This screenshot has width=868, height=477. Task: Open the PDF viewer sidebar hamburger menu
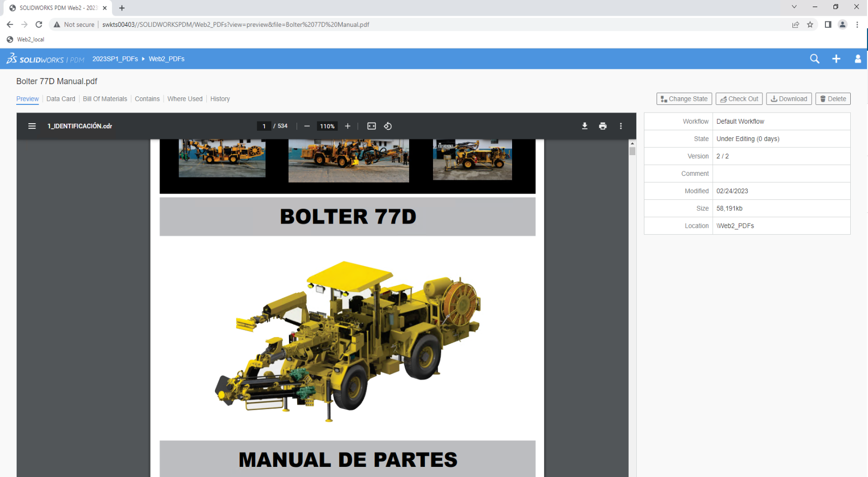pyautogui.click(x=32, y=126)
